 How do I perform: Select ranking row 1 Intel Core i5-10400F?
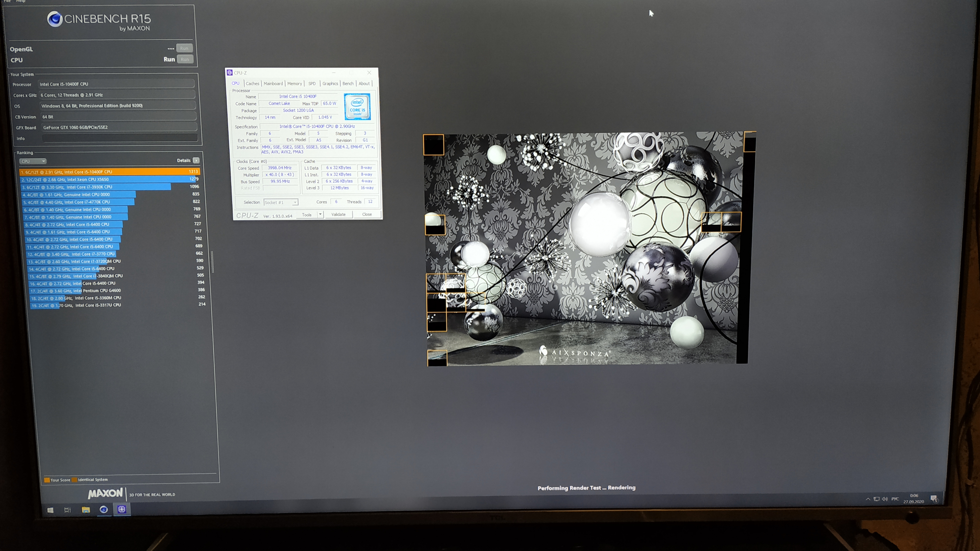click(110, 172)
